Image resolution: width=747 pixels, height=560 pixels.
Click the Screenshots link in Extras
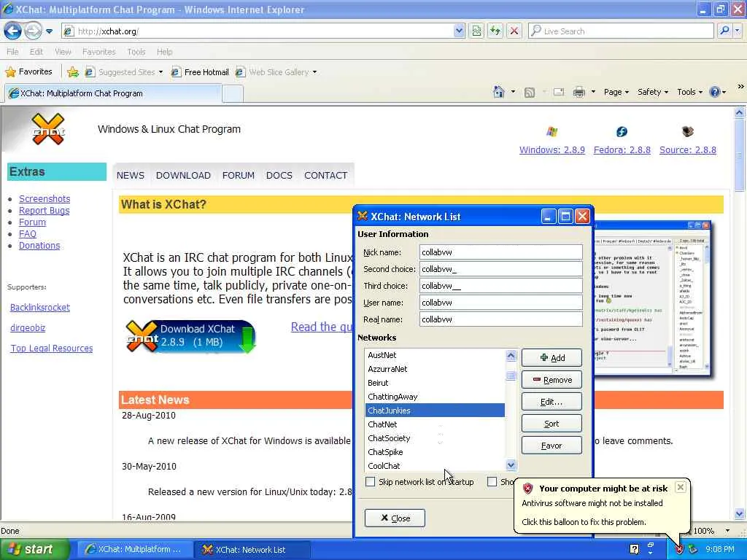click(x=44, y=198)
